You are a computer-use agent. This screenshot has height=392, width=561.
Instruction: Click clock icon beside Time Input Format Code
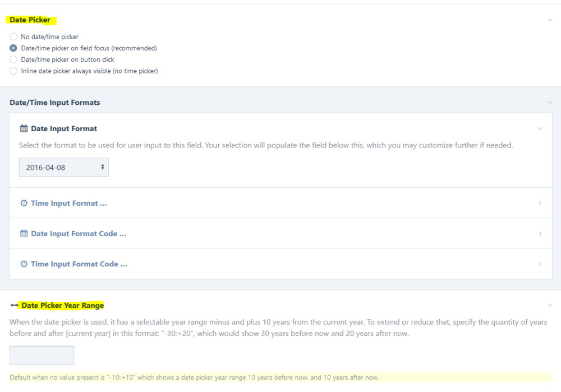(24, 264)
